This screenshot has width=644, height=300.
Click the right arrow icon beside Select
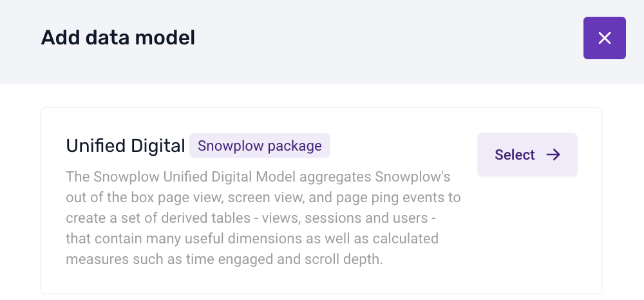pos(553,155)
